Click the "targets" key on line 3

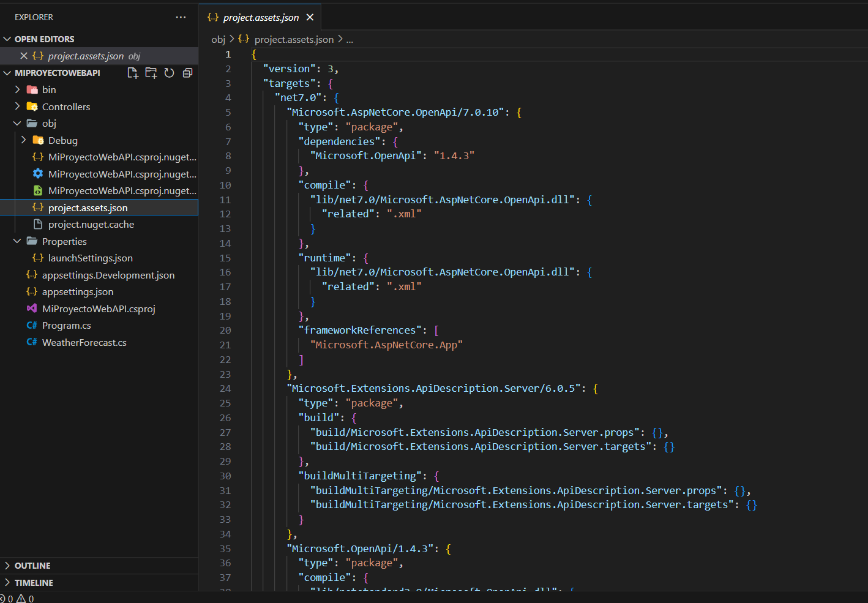pyautogui.click(x=289, y=83)
